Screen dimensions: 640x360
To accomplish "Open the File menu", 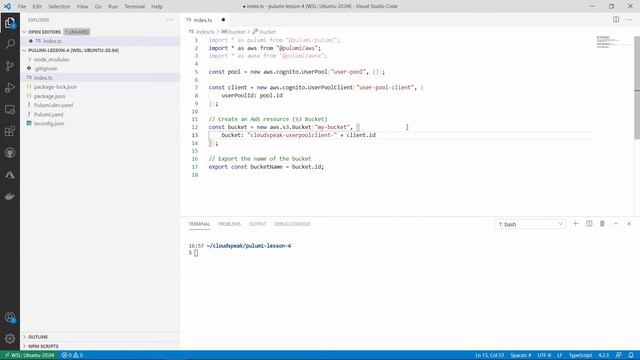I will tap(22, 7).
